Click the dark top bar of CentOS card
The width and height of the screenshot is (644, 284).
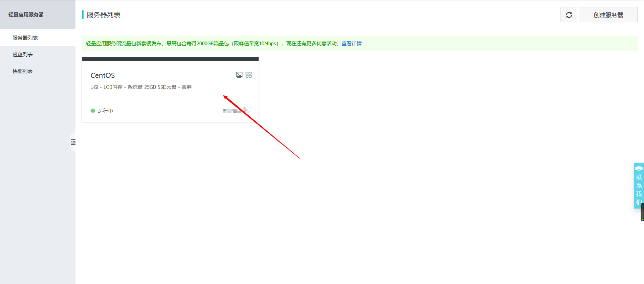click(x=170, y=59)
